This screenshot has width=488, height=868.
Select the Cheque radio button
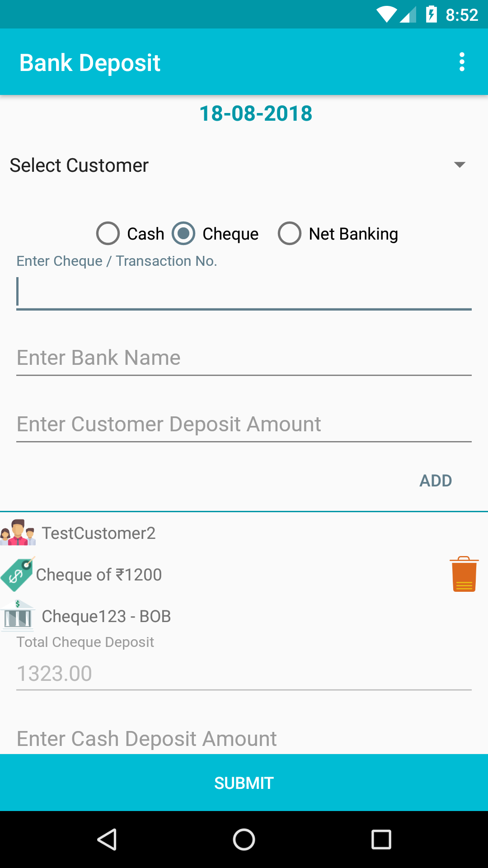215,234
